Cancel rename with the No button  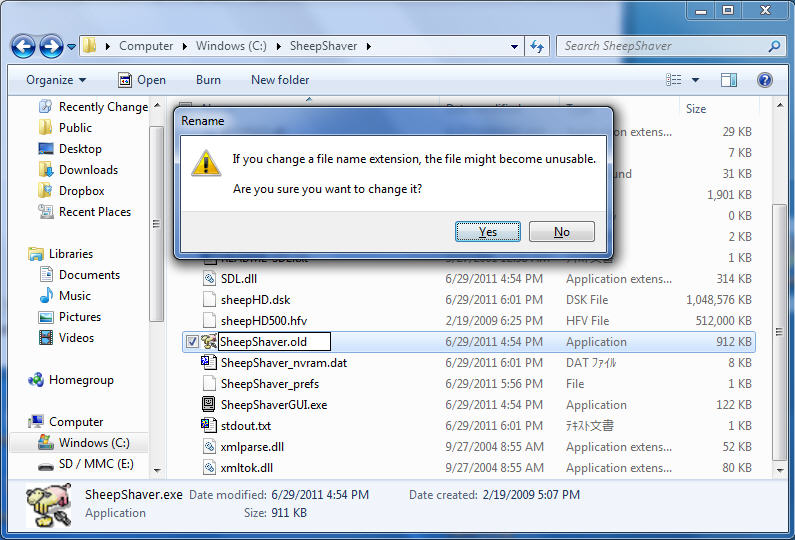pyautogui.click(x=562, y=232)
